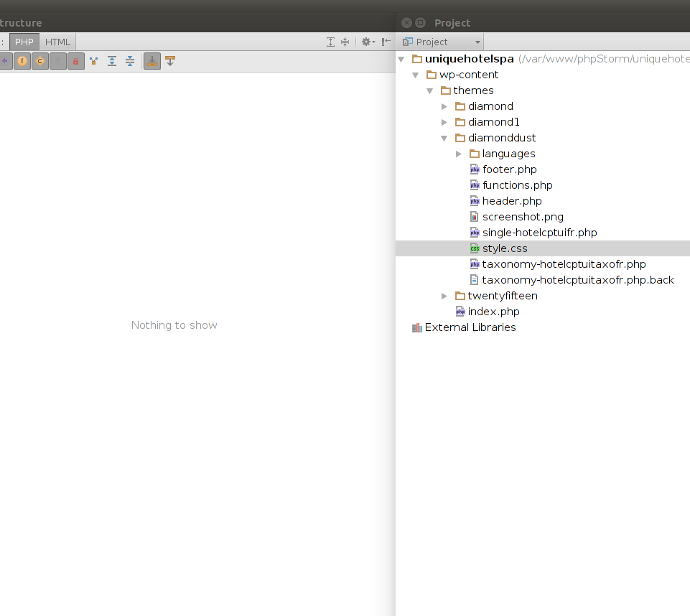690x616 pixels.
Task: Click the languages folder icon
Action: point(475,154)
